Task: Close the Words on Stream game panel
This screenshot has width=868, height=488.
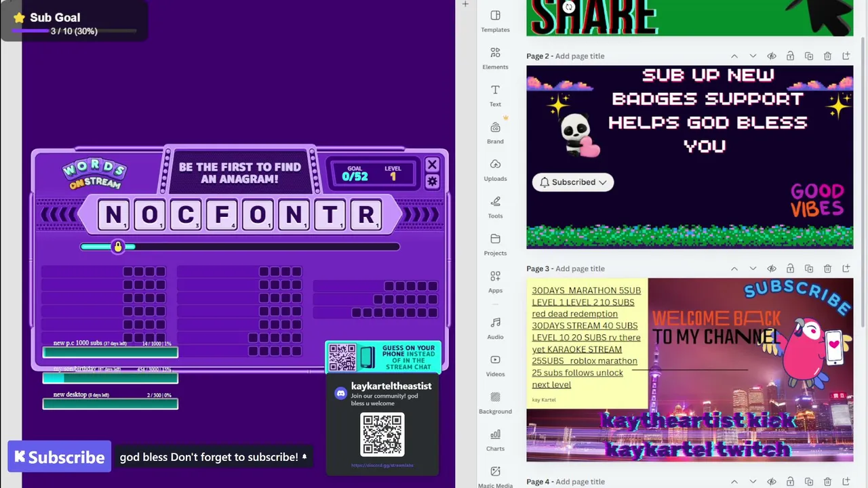Action: click(x=432, y=165)
